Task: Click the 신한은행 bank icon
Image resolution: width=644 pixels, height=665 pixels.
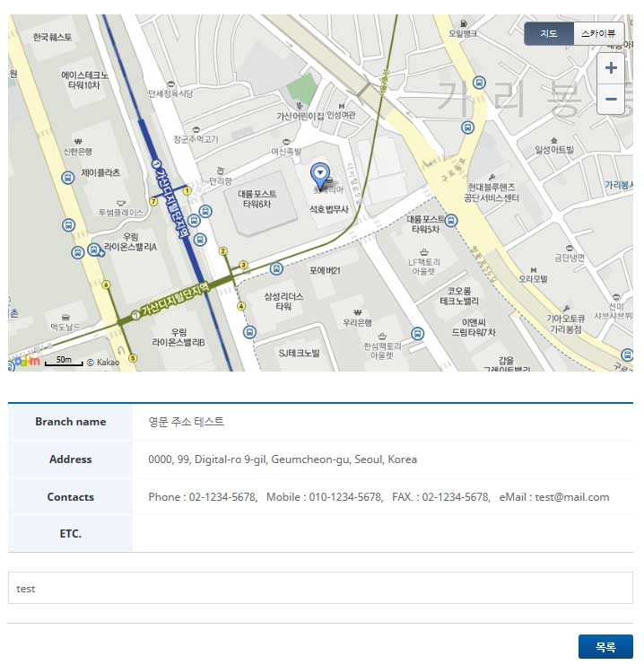Action: click(78, 141)
